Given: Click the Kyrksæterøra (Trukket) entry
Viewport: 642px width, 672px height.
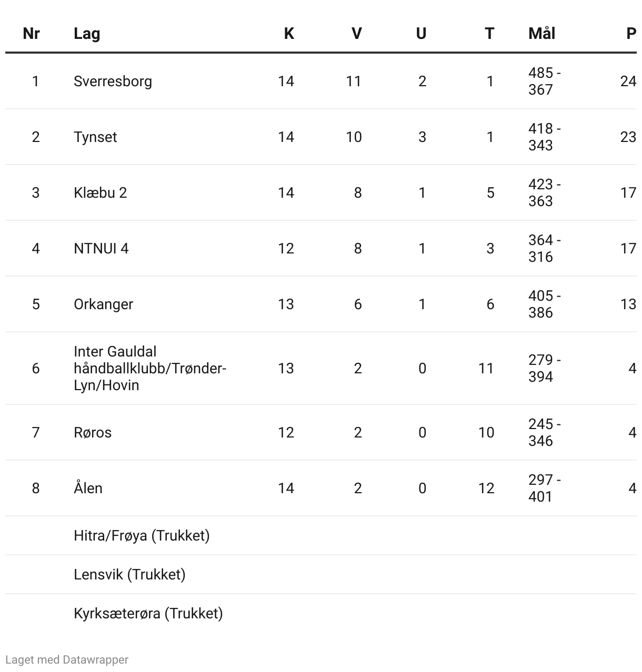Looking at the screenshot, I should tap(148, 614).
